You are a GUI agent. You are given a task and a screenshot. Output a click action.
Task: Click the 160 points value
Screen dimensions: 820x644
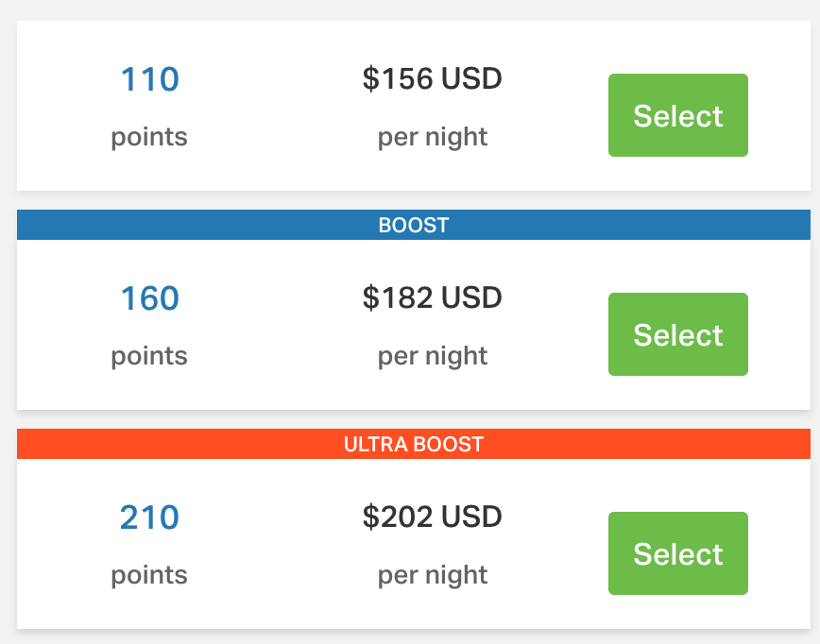pos(148,298)
